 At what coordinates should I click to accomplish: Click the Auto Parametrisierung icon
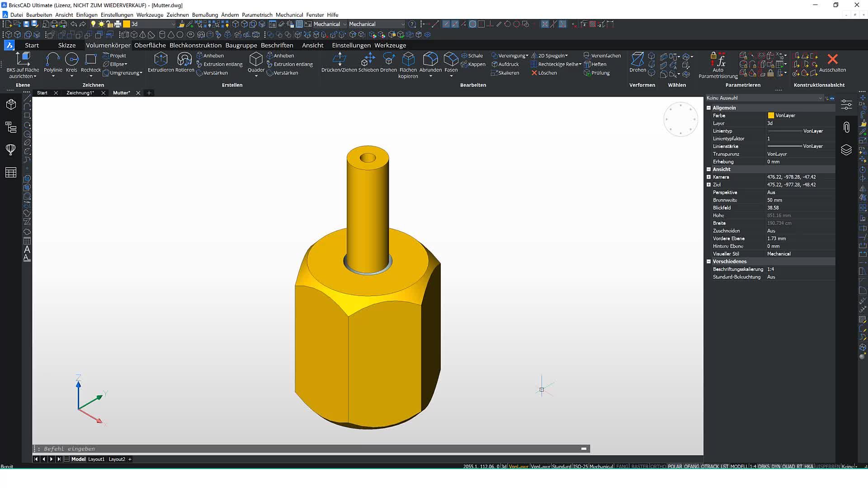click(718, 59)
